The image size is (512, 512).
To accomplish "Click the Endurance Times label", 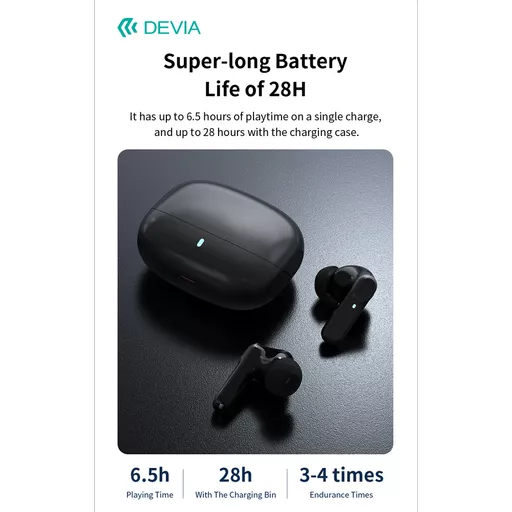I will (x=341, y=495).
